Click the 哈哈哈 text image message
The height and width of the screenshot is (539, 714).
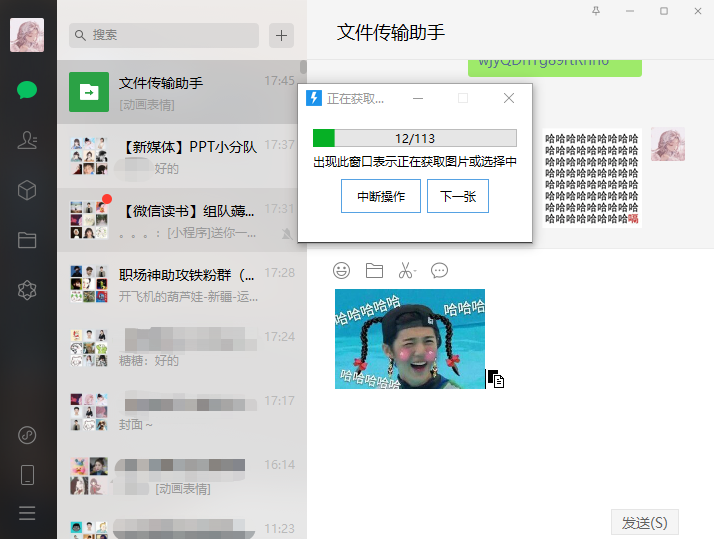point(592,178)
